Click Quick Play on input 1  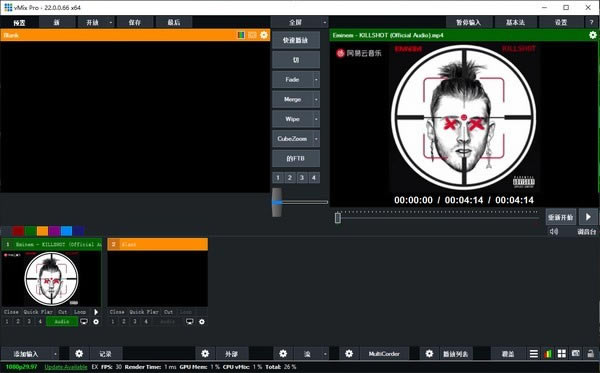(38, 312)
